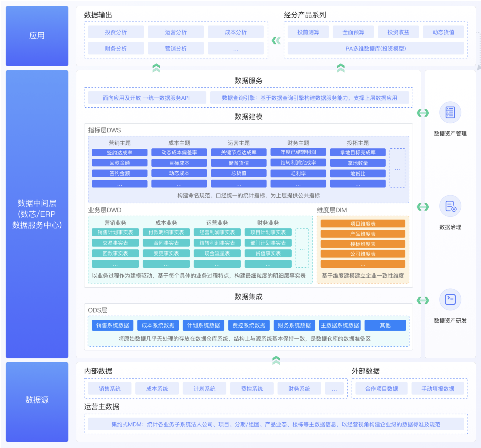Select the 成本系统 internal data source

tap(157, 389)
